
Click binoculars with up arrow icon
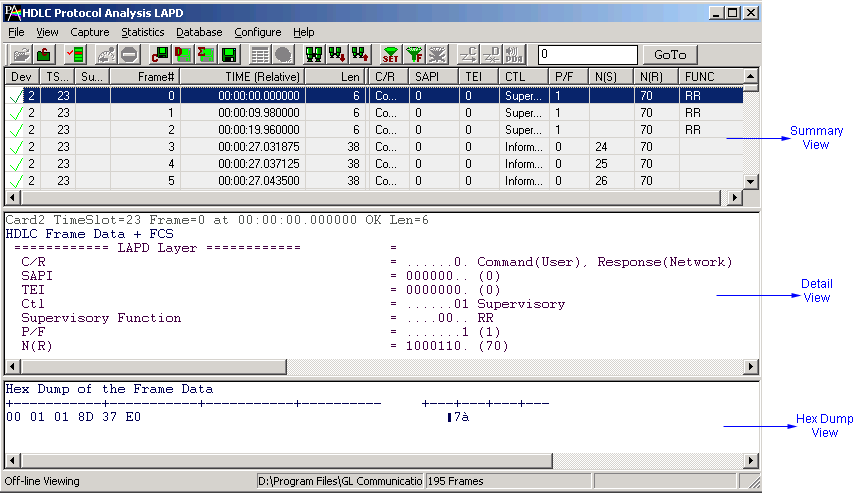tap(360, 55)
